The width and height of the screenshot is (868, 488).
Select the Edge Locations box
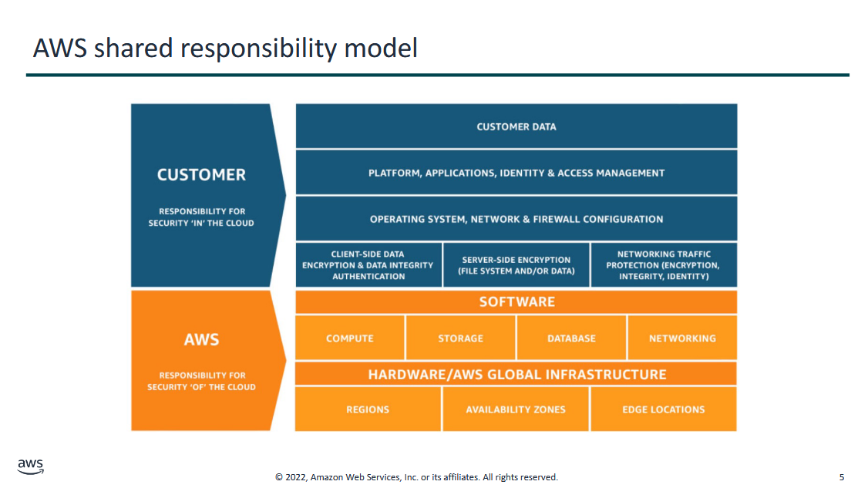[x=663, y=409]
